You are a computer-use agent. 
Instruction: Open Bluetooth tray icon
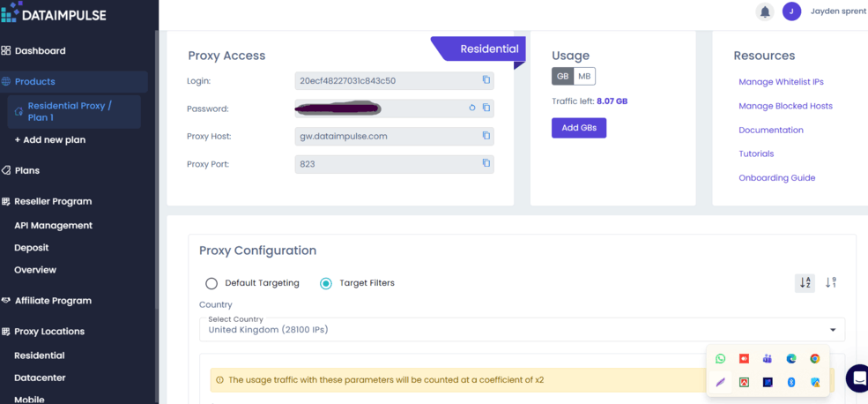point(791,382)
